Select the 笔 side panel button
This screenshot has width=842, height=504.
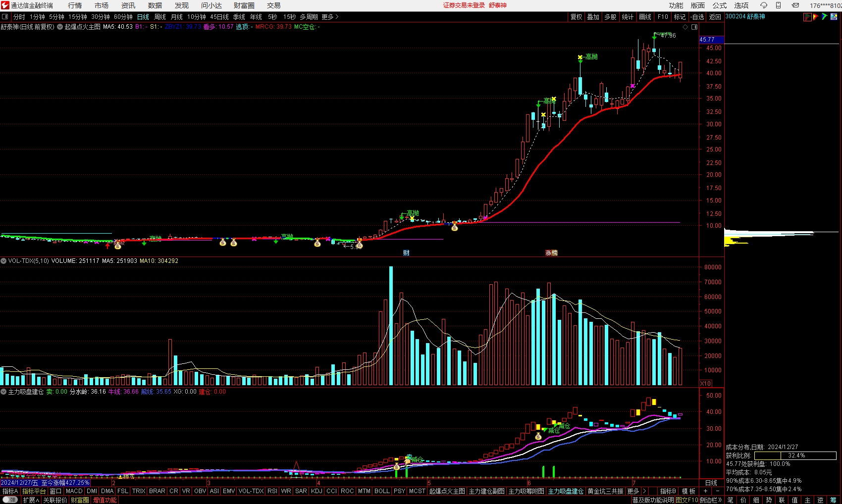pyautogui.click(x=730, y=500)
